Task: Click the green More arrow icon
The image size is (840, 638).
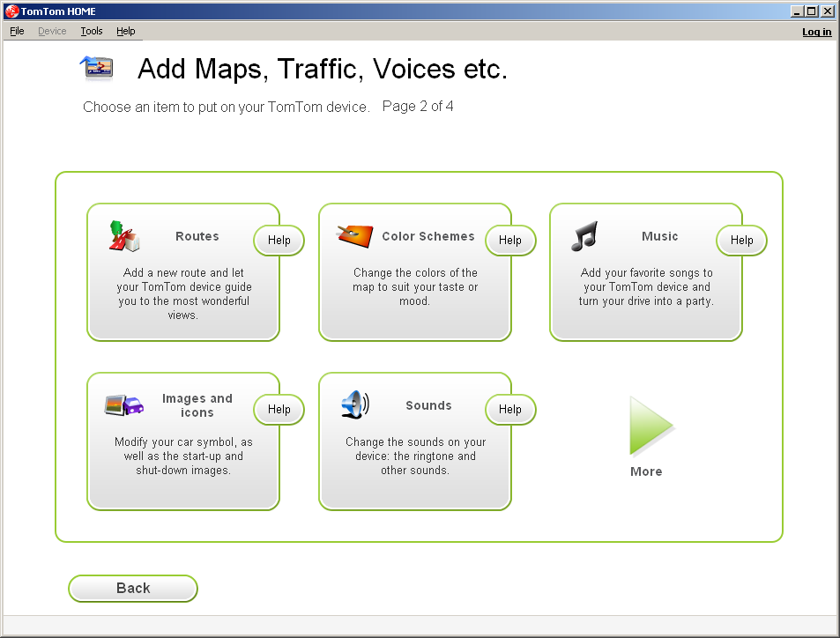Action: pos(650,426)
